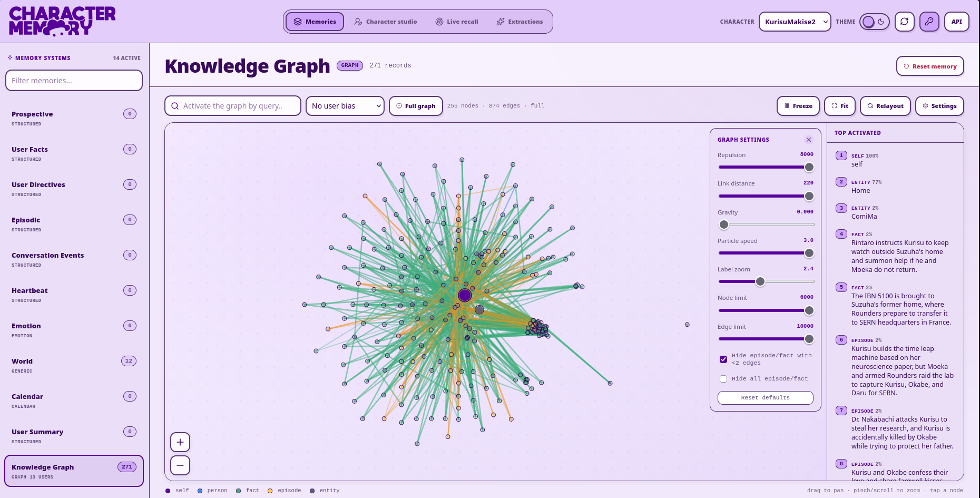Zoom out with the minus button
980x498 pixels.
[180, 465]
